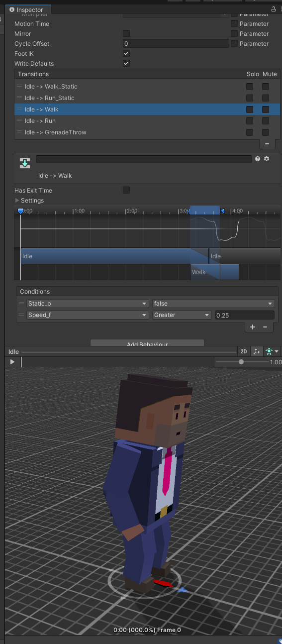
Task: Click the drag handle for Idle -> Walk_Static
Action: 19,86
